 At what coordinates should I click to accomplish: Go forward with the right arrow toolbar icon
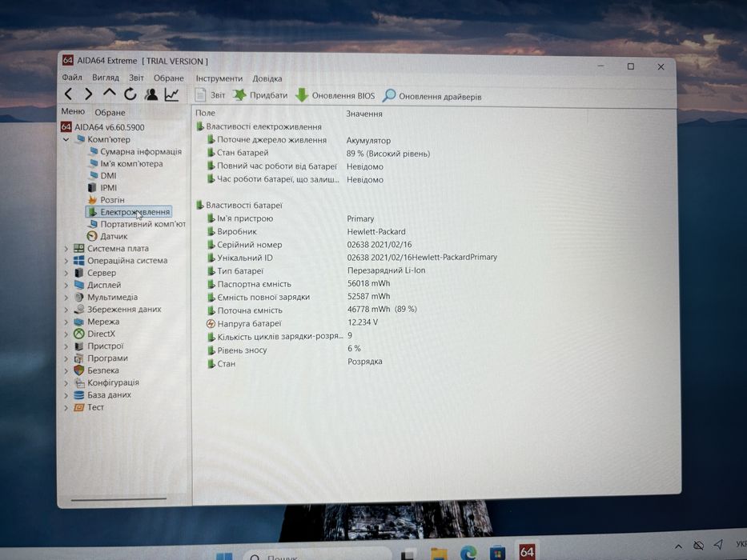89,94
